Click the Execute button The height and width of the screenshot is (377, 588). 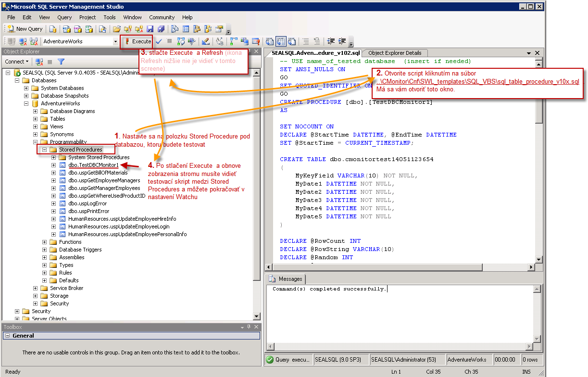[x=138, y=41]
